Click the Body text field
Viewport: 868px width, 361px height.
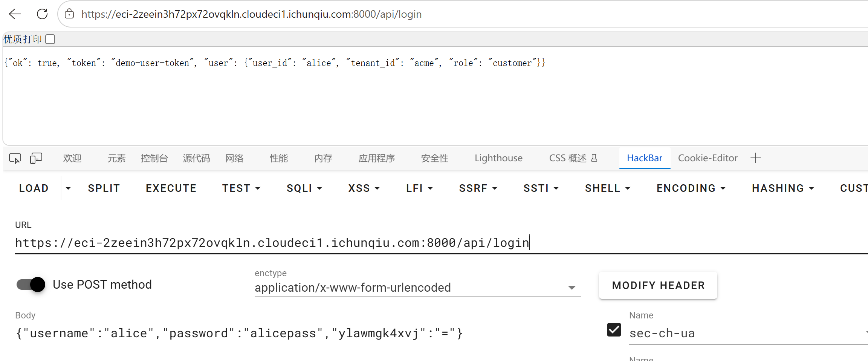[x=301, y=333]
